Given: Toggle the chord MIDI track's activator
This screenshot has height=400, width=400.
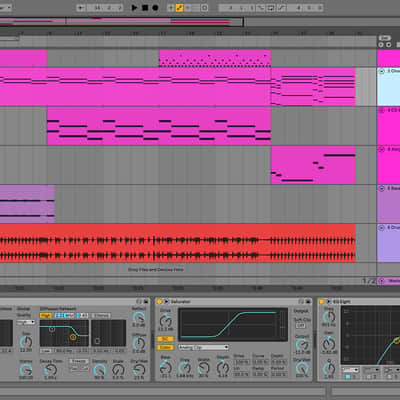Looking at the screenshot, I should coord(381,71).
